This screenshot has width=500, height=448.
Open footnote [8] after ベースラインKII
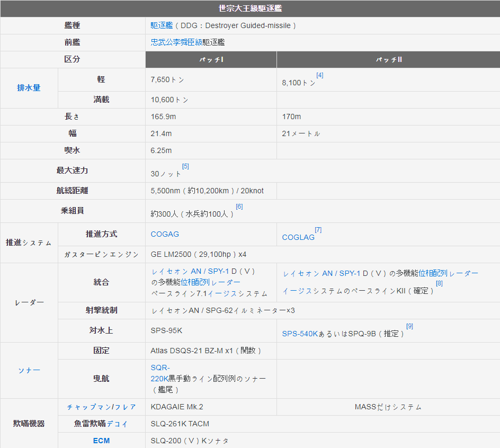coord(439,283)
